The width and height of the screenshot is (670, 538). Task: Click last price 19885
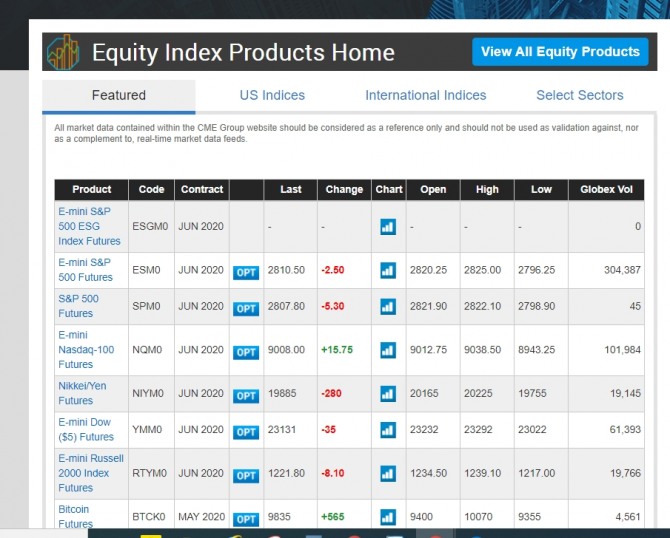[x=282, y=394]
